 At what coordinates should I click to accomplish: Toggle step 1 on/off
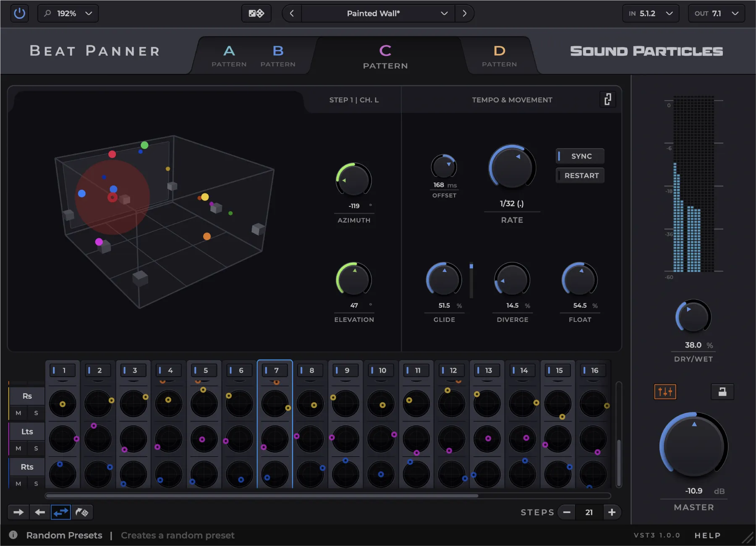tap(63, 370)
